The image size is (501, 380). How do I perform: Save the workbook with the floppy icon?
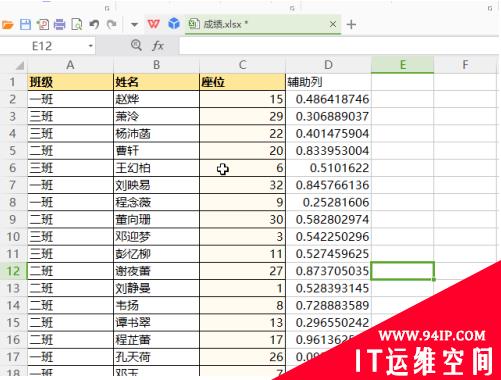pyautogui.click(x=25, y=24)
